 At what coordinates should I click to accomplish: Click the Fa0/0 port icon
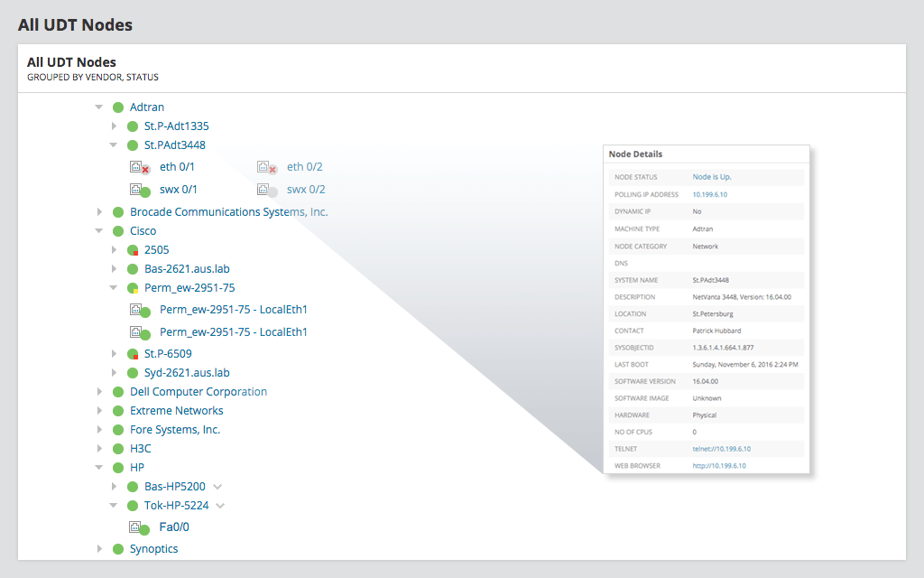[139, 527]
